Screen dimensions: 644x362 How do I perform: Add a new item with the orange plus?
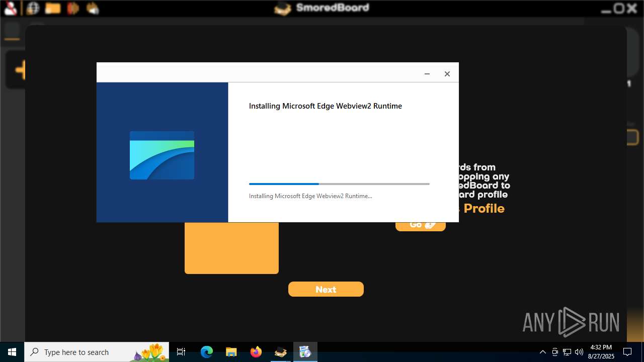point(20,70)
